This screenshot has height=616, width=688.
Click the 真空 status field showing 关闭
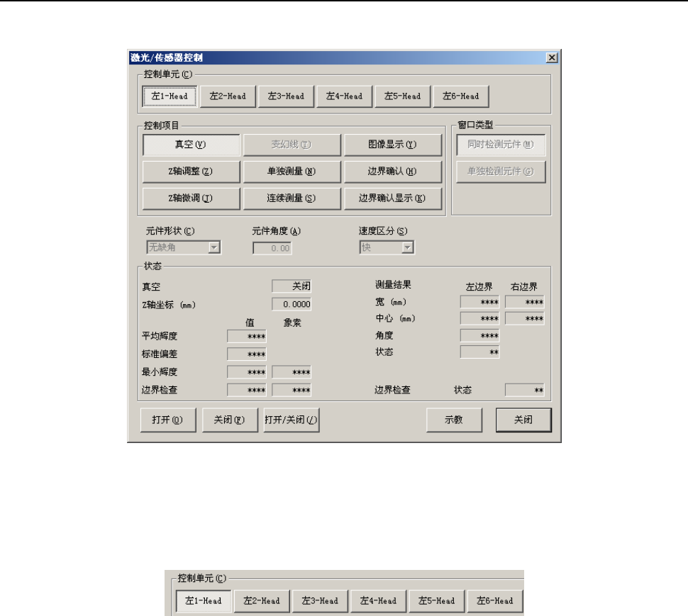292,286
